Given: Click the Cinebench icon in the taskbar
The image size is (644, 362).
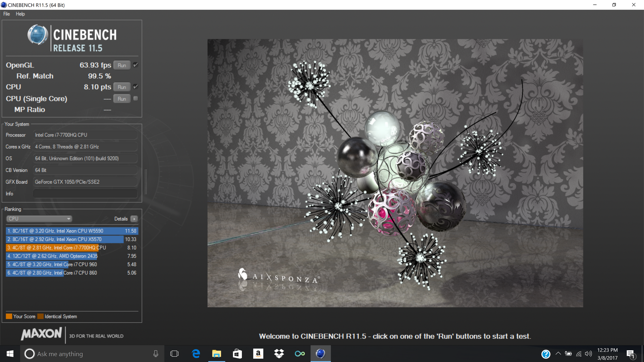Looking at the screenshot, I should coord(320,354).
